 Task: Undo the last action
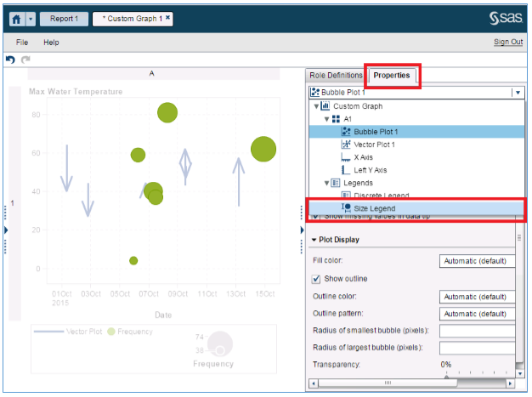pyautogui.click(x=10, y=60)
